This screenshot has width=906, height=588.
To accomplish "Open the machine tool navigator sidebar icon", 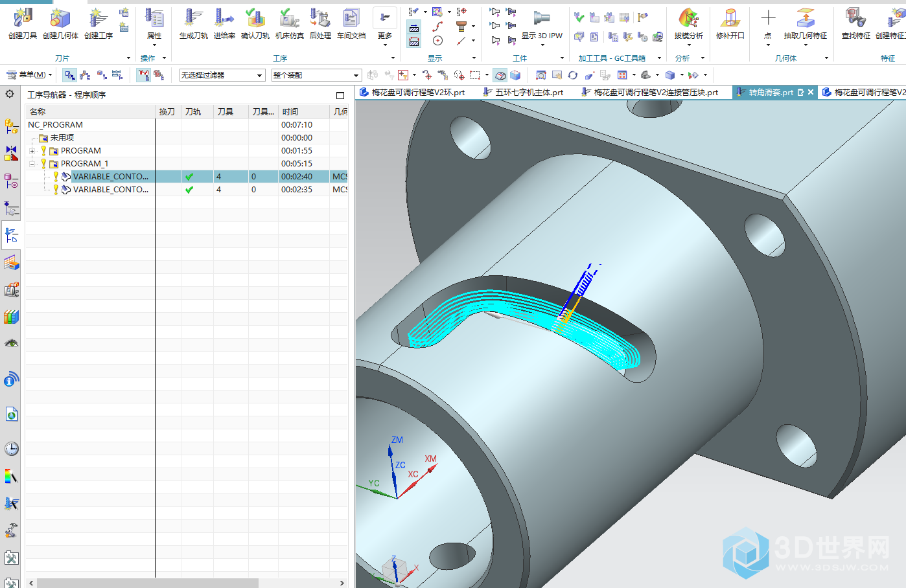I will [11, 289].
